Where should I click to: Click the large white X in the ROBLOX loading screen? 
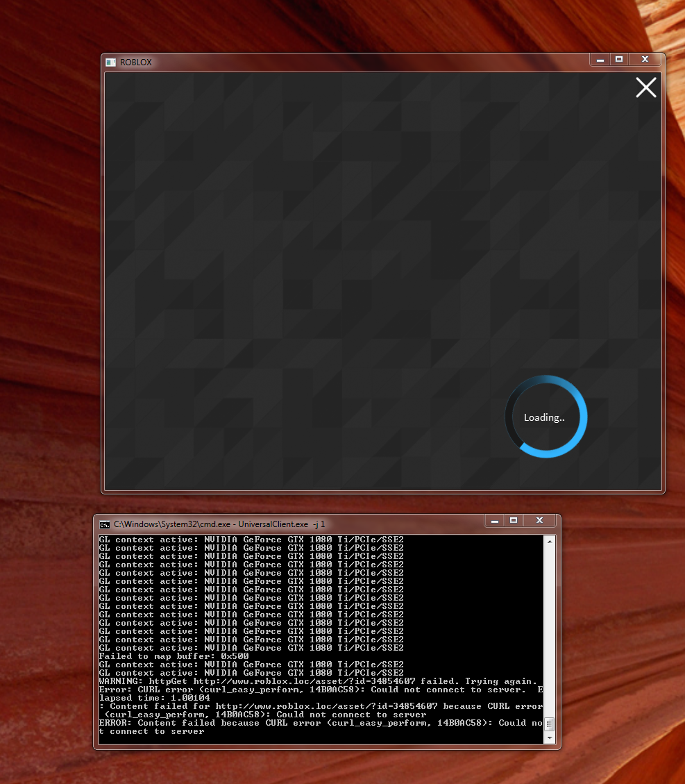pyautogui.click(x=646, y=87)
